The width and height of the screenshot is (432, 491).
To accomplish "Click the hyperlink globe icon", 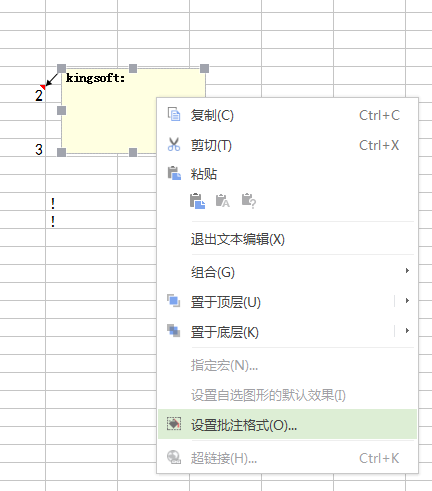I will click(x=174, y=457).
